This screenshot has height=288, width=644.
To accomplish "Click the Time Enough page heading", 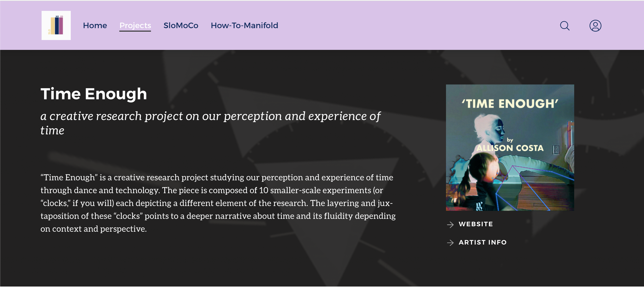I will (94, 94).
